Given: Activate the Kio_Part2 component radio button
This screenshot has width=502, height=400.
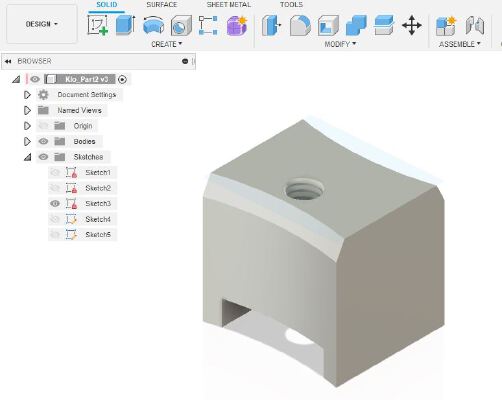Looking at the screenshot, I should click(x=122, y=79).
